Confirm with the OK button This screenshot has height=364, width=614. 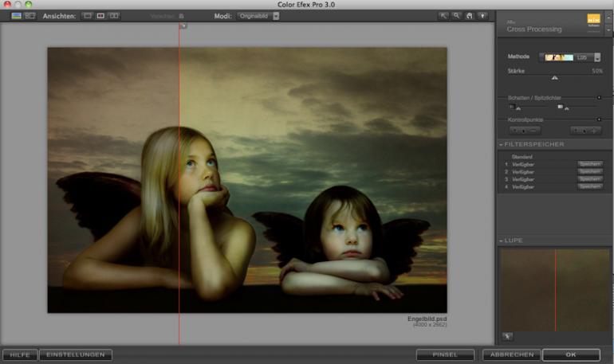(571, 355)
